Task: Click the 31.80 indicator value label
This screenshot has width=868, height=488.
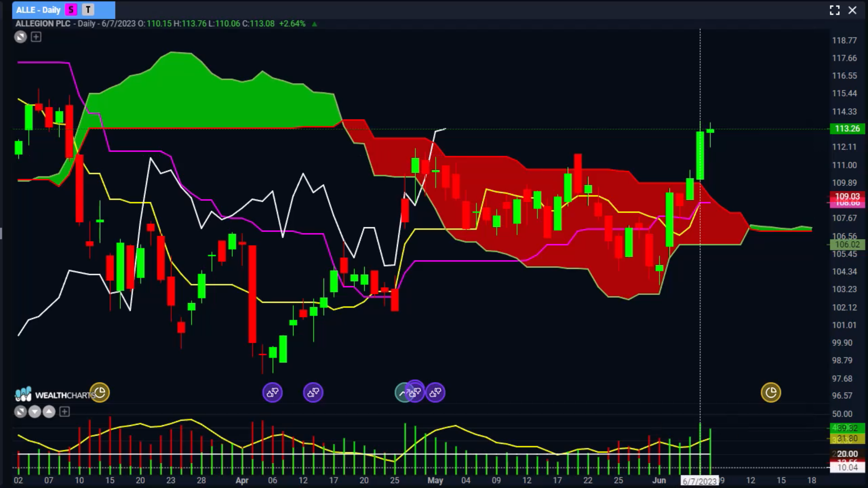Action: (x=847, y=438)
